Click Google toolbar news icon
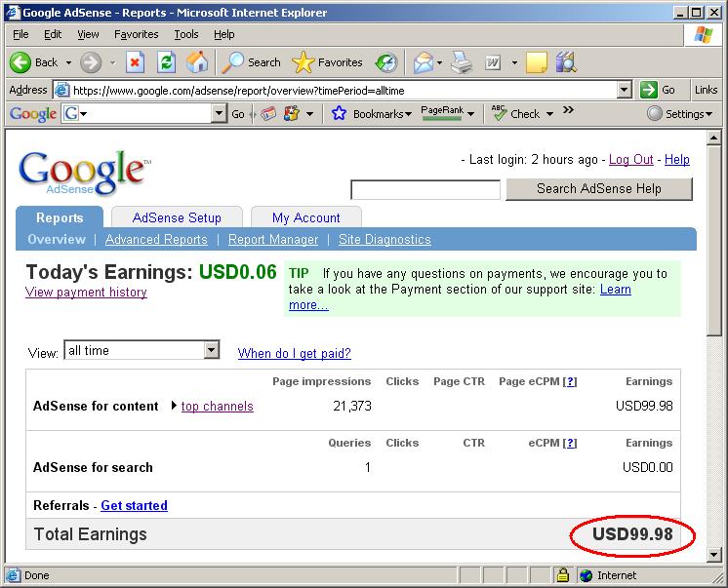Image resolution: width=728 pixels, height=588 pixels. point(268,113)
